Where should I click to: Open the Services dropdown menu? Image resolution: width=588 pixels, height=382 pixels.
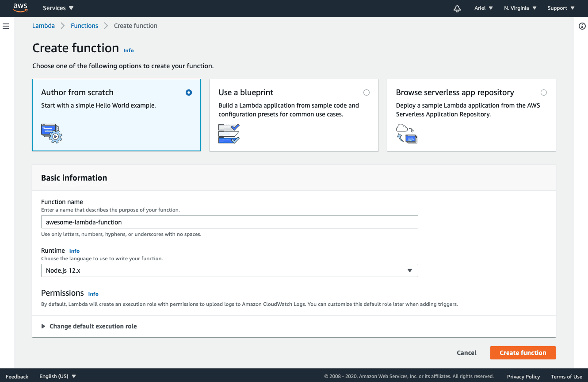[58, 8]
